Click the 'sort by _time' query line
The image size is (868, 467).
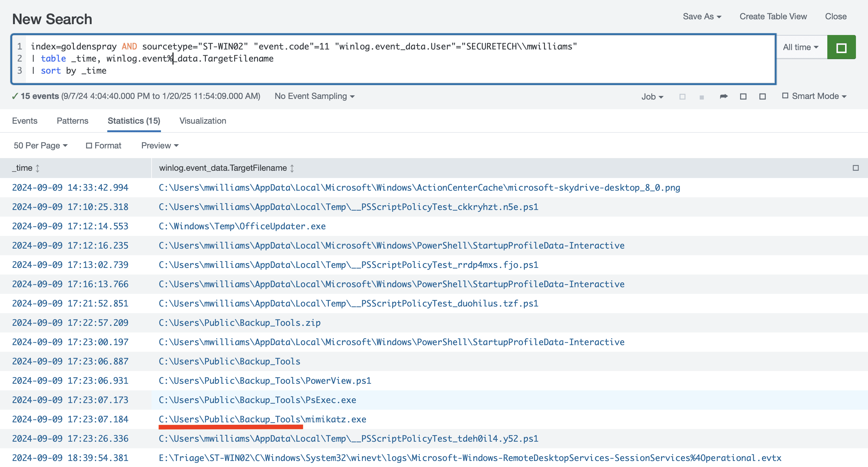(x=73, y=71)
